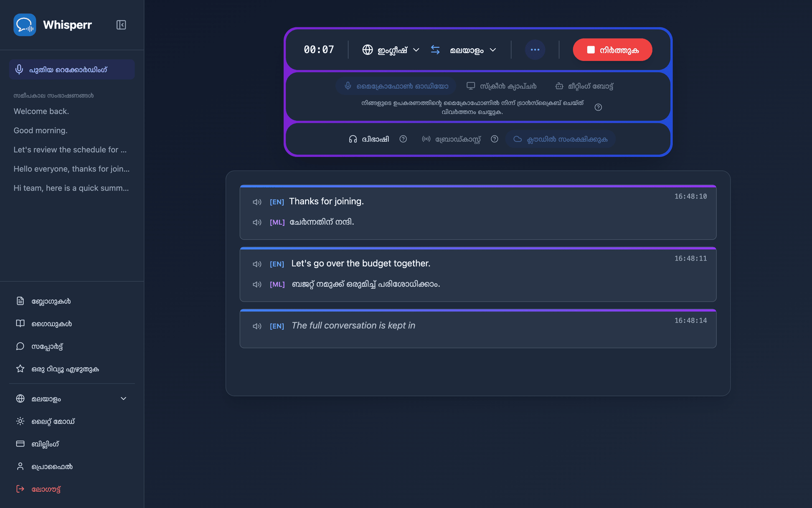Click the recording timer 00:07

pos(319,50)
